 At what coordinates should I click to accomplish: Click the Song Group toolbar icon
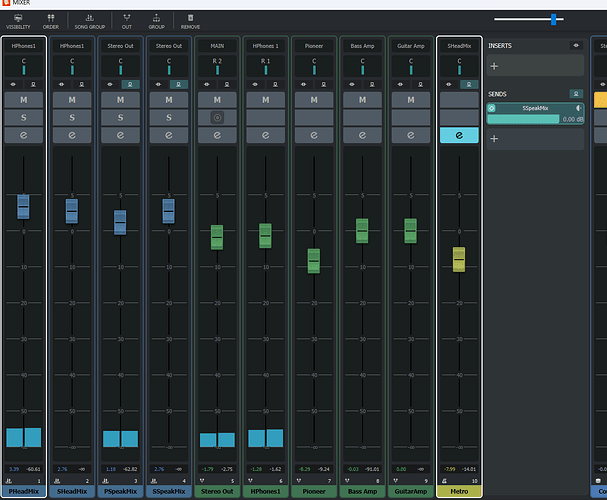[89, 22]
